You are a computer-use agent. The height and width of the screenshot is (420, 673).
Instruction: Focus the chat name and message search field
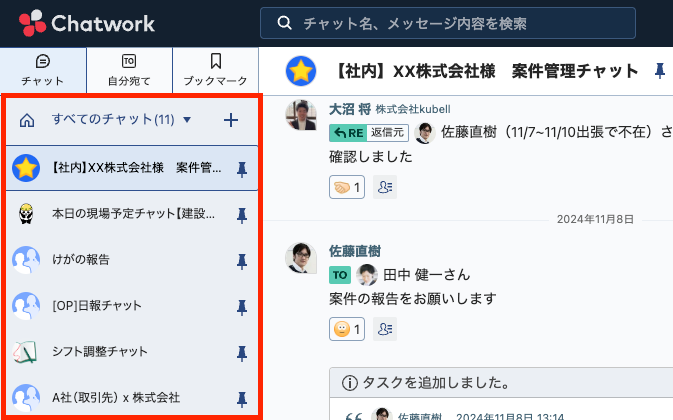click(x=448, y=23)
